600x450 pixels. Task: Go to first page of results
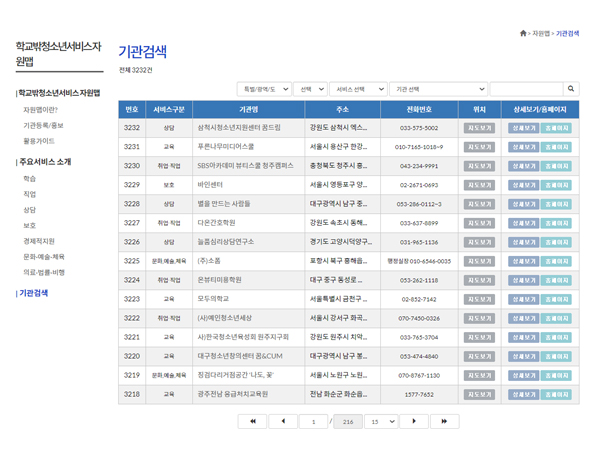point(253,421)
